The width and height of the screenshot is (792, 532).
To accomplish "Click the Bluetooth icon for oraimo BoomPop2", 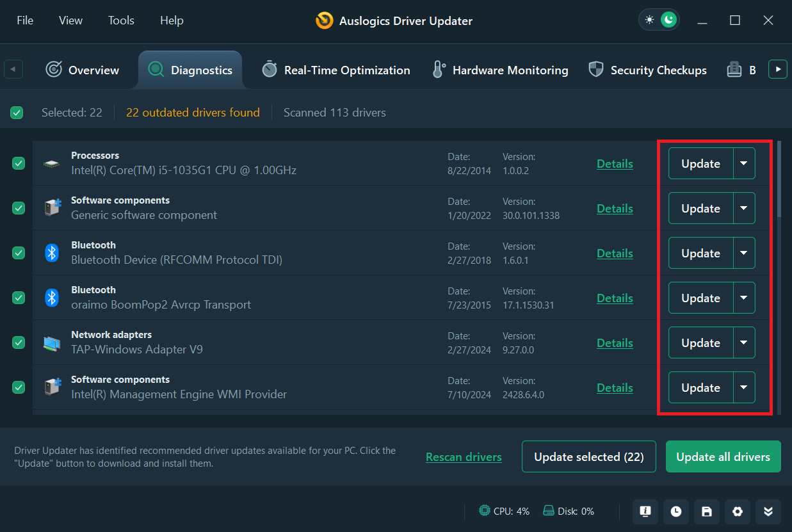I will pyautogui.click(x=52, y=298).
